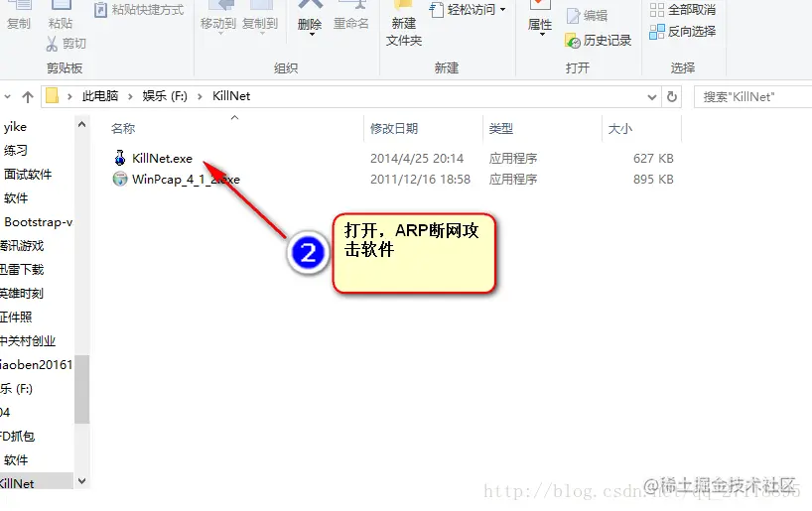Screen dimensions: 812x511
Task: Select the iaoben20161 folder in navigation pane
Action: [x=37, y=365]
